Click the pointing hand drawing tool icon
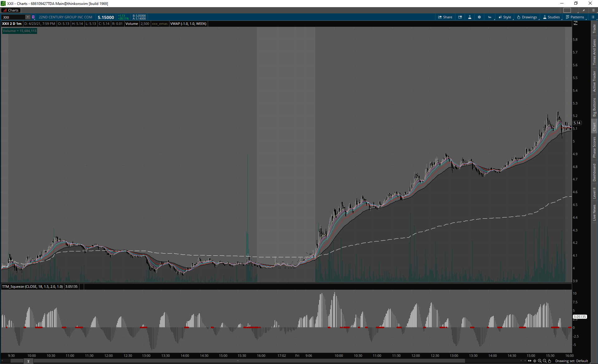This screenshot has height=364, width=598. pos(550,361)
